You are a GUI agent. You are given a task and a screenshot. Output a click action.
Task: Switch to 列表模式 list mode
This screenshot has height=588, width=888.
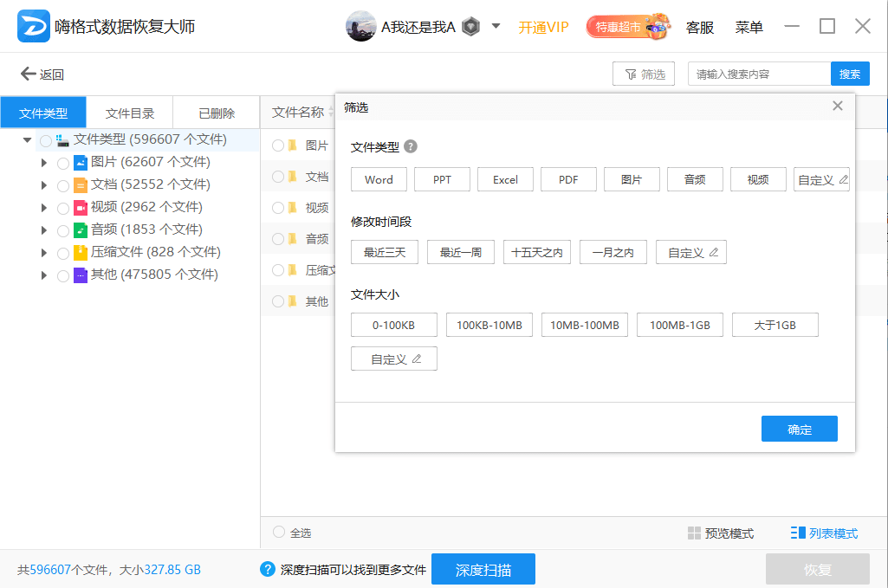[x=825, y=533]
